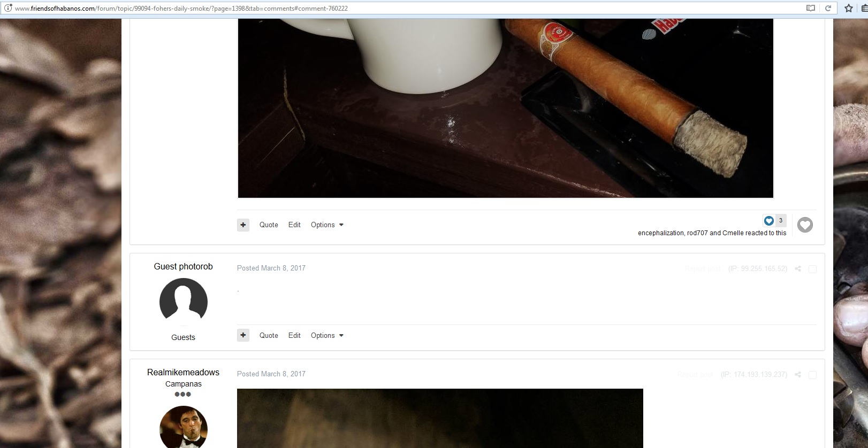This screenshot has height=448, width=868.
Task: Multiquote the cigar photo post with plus
Action: tap(243, 225)
